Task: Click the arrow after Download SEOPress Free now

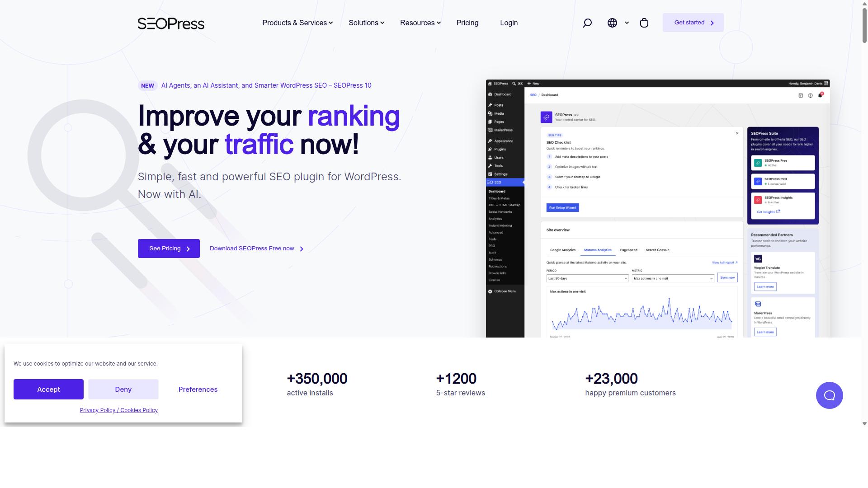Action: pos(302,249)
